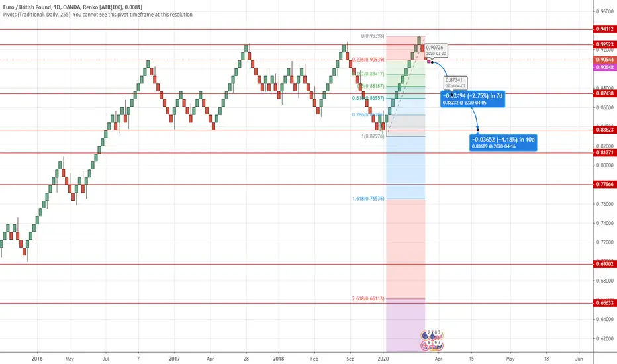617x364 pixels.
Task: Click the 0.94112 red price label
Action: click(605, 29)
